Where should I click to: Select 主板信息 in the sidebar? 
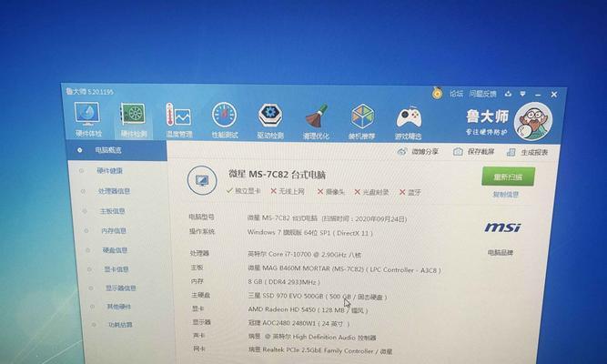click(x=112, y=211)
